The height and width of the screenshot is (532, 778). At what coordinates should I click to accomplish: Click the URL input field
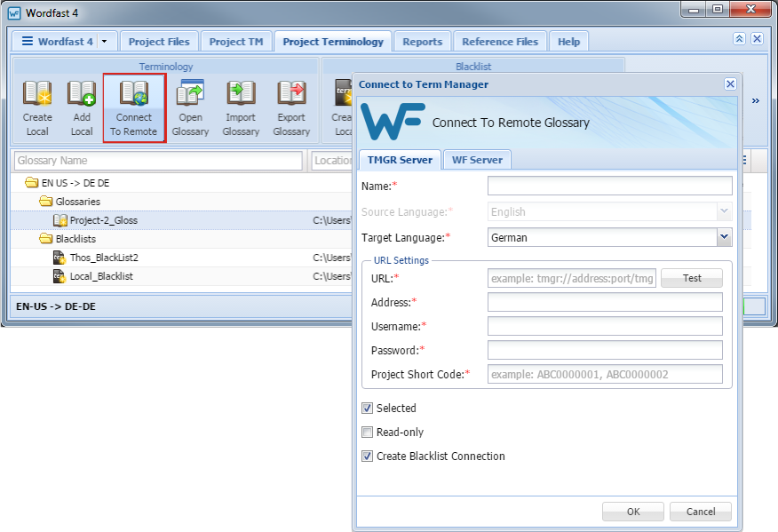tap(572, 278)
